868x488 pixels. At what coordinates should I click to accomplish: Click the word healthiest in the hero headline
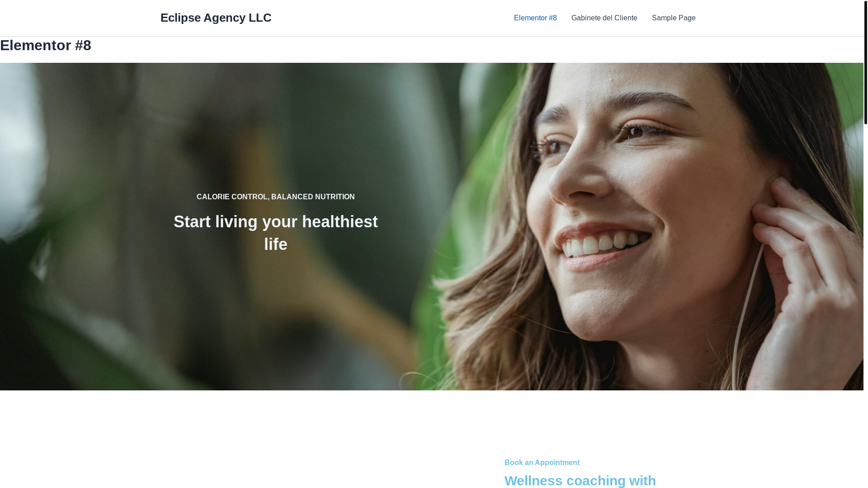click(x=340, y=222)
